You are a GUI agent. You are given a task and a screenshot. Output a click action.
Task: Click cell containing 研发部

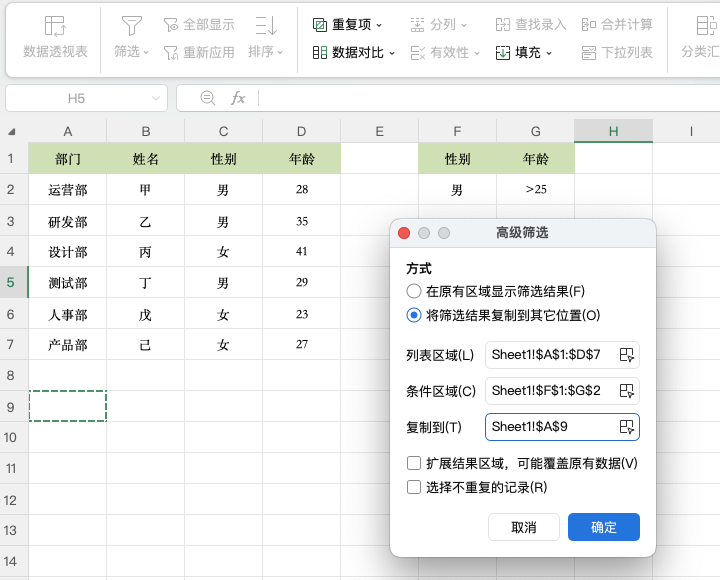(68, 221)
